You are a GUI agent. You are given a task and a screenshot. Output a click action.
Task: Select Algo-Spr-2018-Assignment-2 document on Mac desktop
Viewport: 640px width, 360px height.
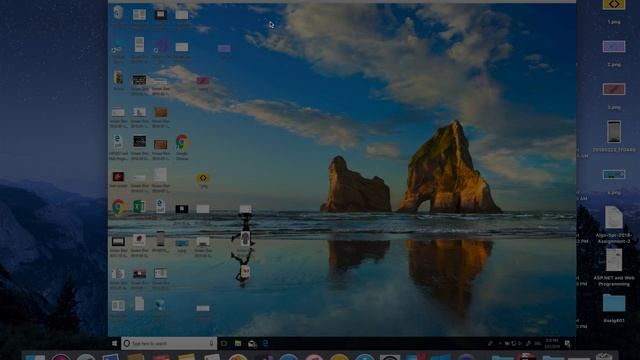[x=614, y=225]
